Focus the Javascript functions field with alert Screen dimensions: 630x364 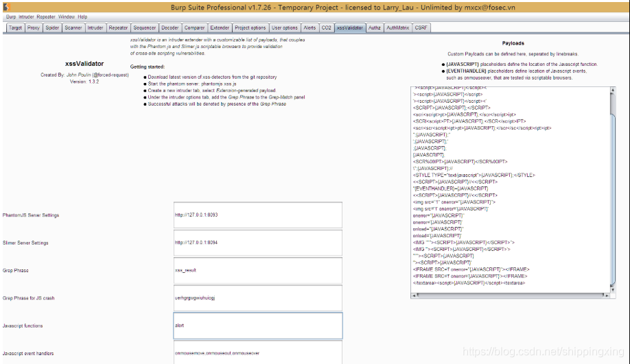(x=258, y=326)
